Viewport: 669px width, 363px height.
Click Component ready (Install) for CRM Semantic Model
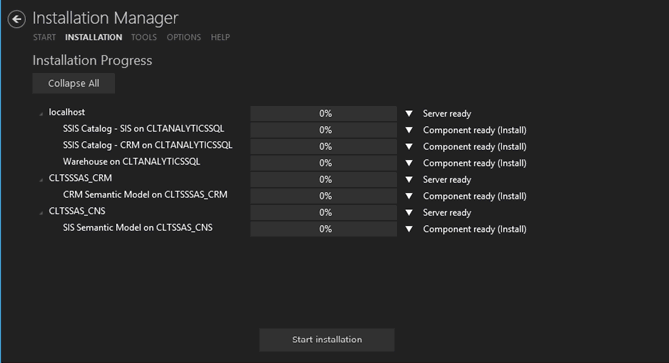pos(474,196)
